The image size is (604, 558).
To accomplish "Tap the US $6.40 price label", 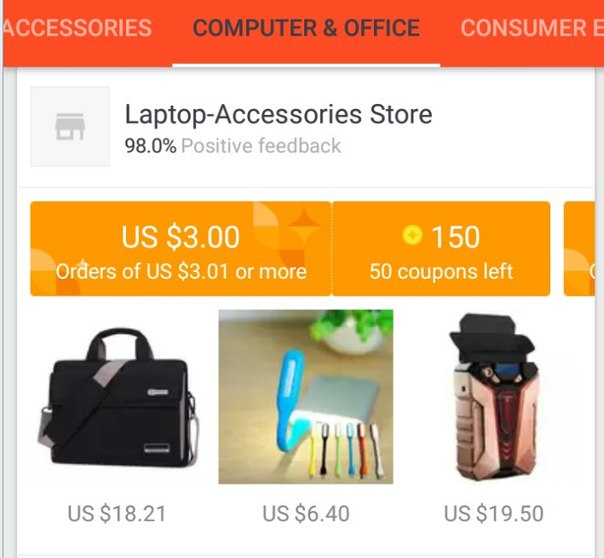I will click(306, 513).
